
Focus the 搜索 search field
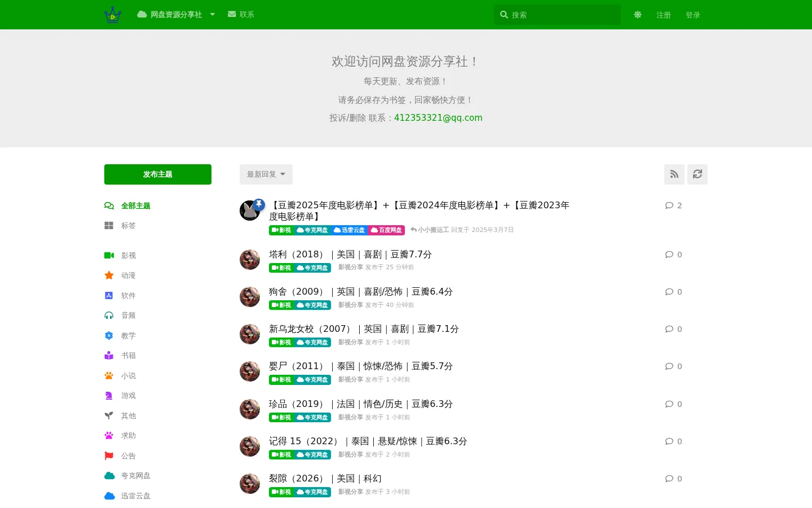pos(557,15)
